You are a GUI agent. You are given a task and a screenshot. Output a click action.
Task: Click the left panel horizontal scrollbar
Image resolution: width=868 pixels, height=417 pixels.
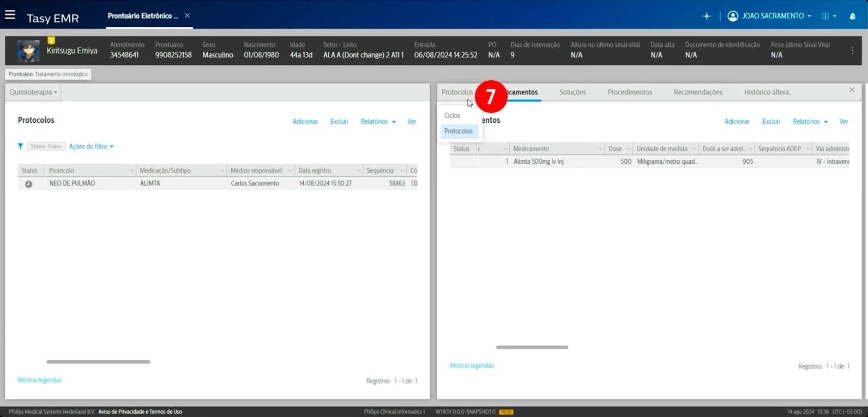[x=98, y=362]
